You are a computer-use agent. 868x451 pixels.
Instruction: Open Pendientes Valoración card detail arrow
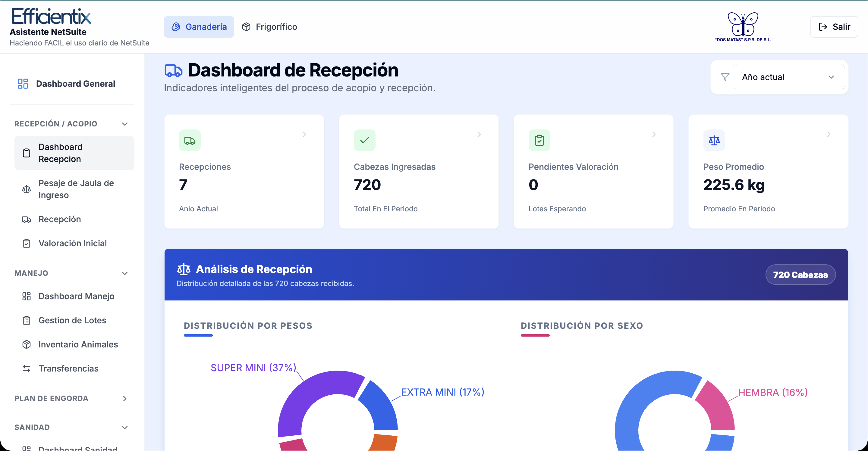coord(654,134)
